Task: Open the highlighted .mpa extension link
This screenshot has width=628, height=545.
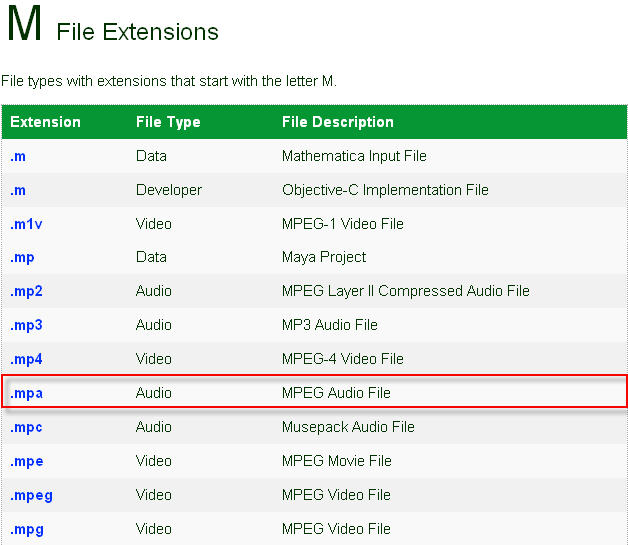Action: (26, 394)
